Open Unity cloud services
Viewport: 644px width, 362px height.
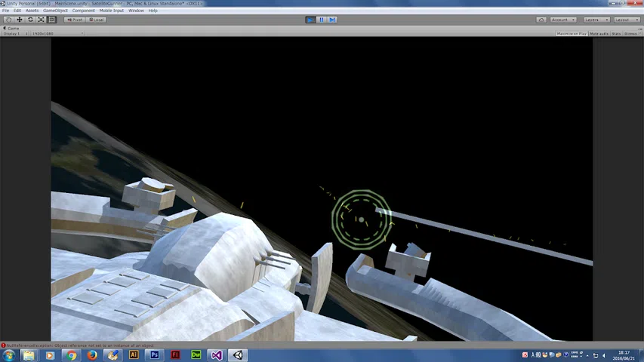tap(541, 20)
